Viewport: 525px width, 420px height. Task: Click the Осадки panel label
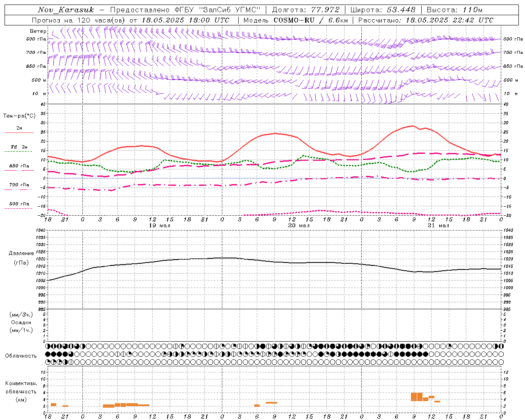coord(21,322)
